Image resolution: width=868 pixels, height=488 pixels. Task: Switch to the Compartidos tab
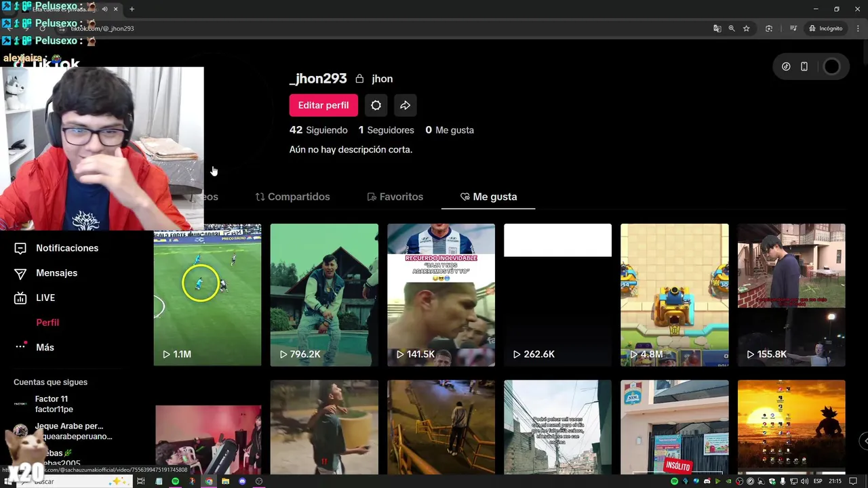292,197
